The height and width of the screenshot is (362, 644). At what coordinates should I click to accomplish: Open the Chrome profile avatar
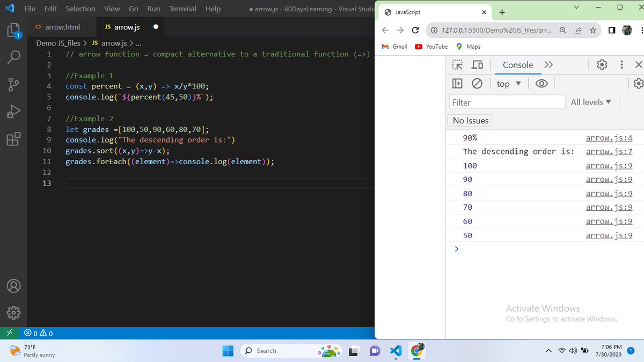(x=627, y=31)
